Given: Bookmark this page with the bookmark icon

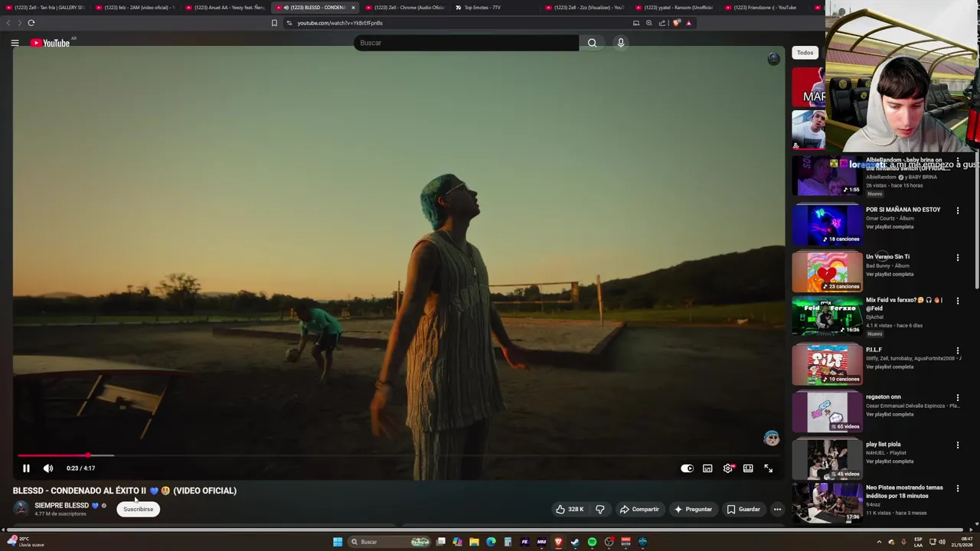Looking at the screenshot, I should tap(274, 23).
